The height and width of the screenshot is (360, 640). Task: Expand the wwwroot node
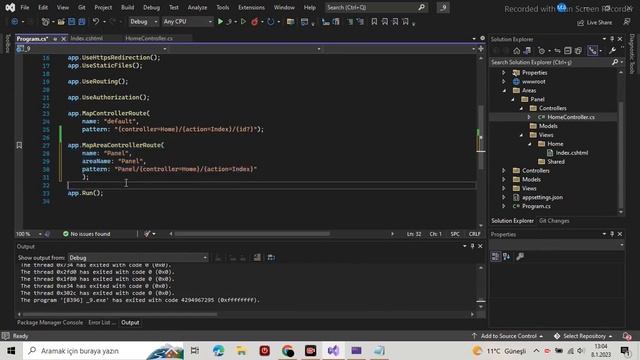coord(504,82)
